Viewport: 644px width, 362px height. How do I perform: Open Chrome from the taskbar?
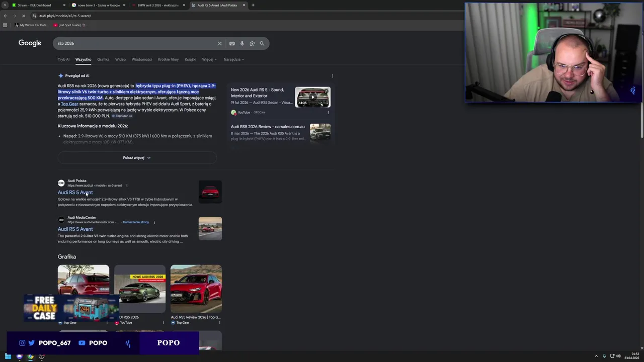(x=30, y=356)
